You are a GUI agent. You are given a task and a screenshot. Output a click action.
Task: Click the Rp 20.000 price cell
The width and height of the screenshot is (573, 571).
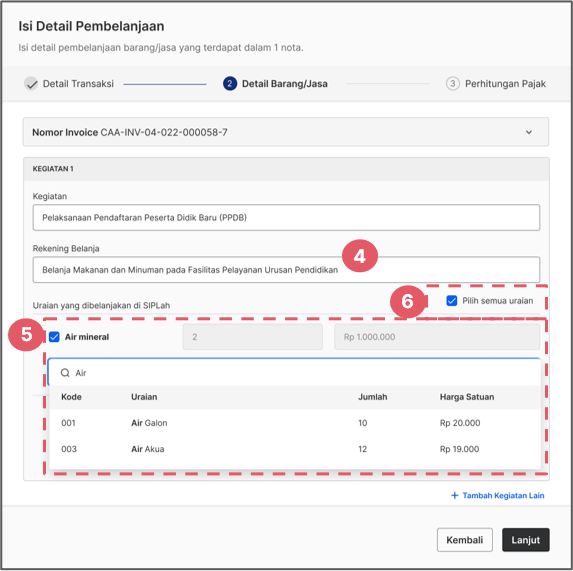click(x=460, y=423)
